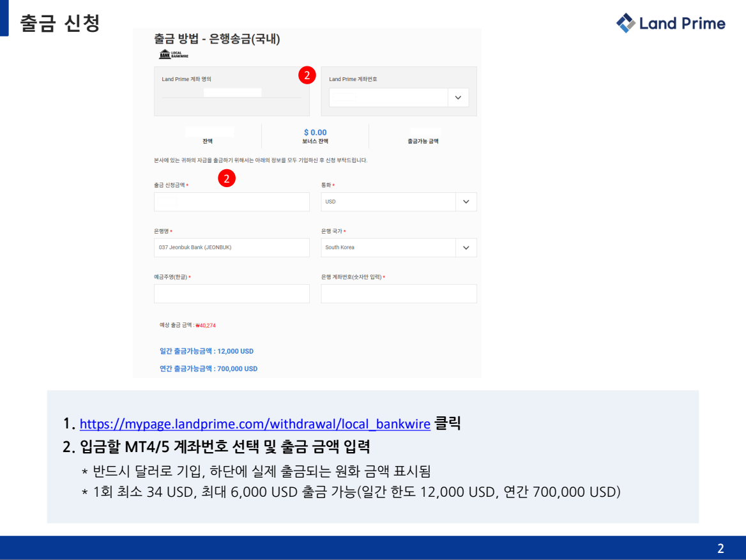
Task: Click the $ 0.00 bonus balance value
Action: [x=316, y=132]
